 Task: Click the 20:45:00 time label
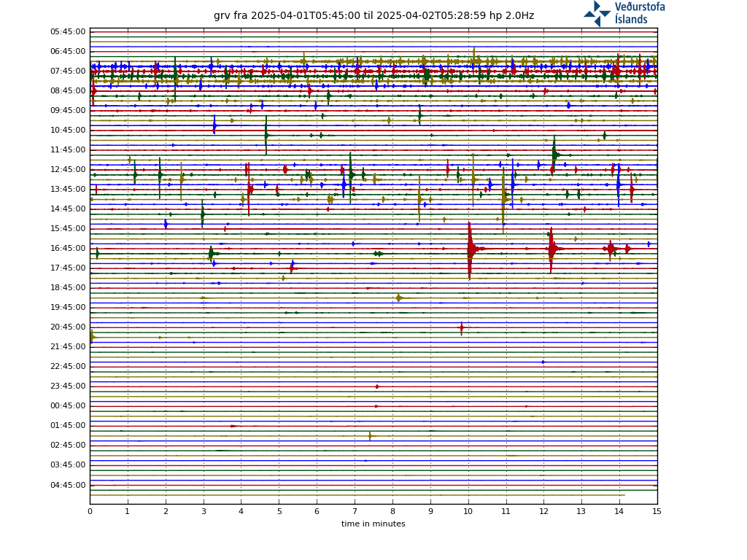pyautogui.click(x=68, y=327)
